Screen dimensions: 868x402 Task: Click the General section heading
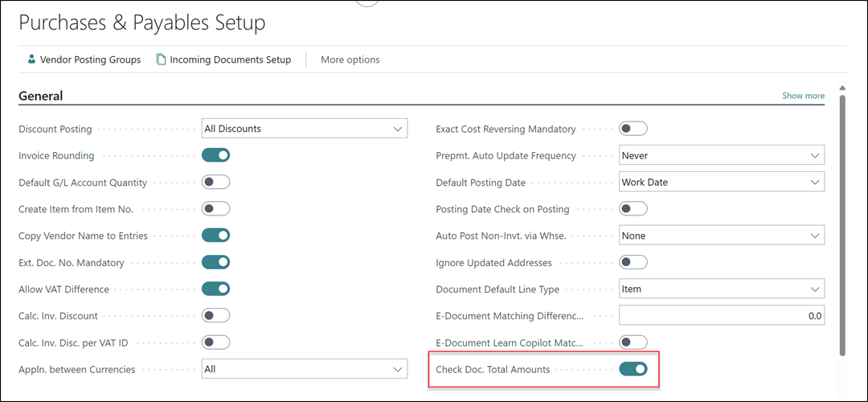(x=41, y=96)
